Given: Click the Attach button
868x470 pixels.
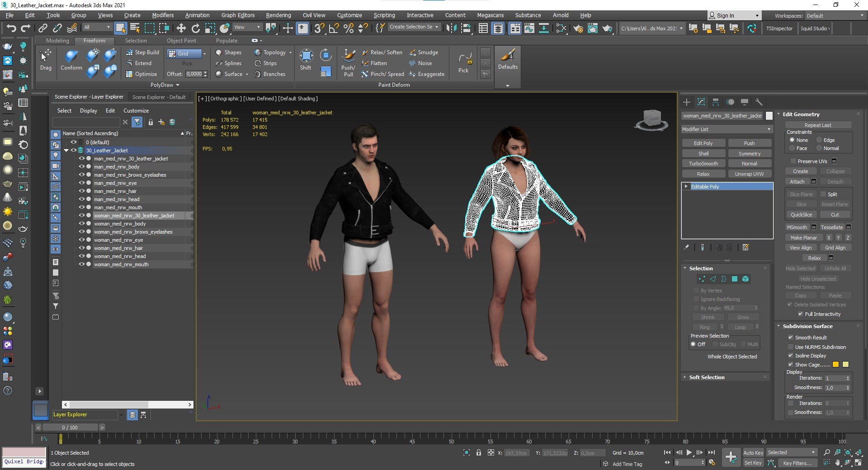Looking at the screenshot, I should [797, 182].
